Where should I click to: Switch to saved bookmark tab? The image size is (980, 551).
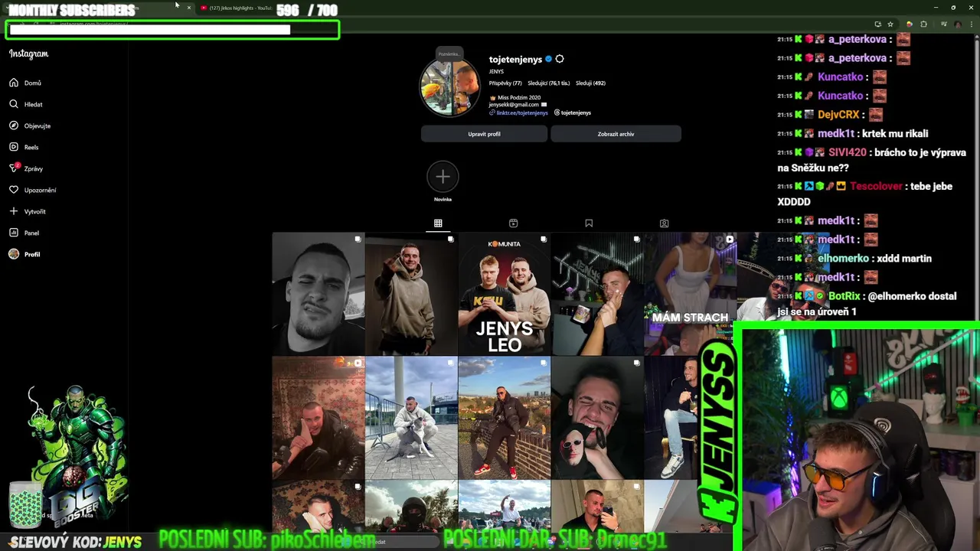point(589,223)
